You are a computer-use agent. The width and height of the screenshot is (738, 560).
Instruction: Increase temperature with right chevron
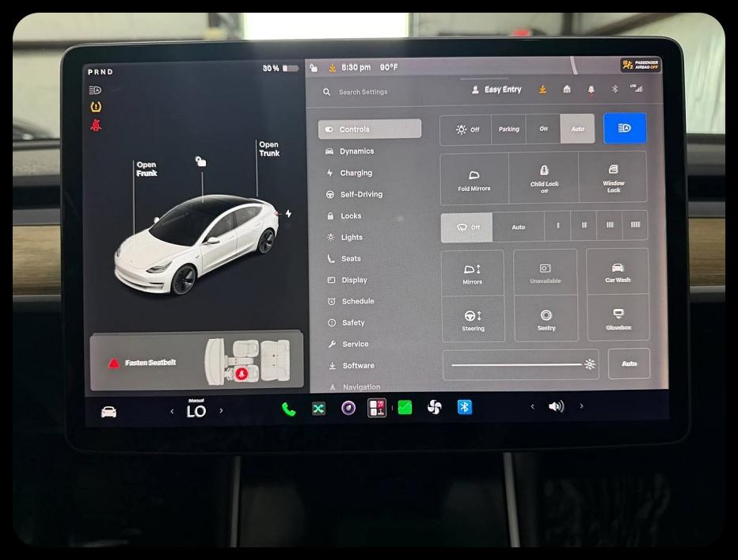221,411
